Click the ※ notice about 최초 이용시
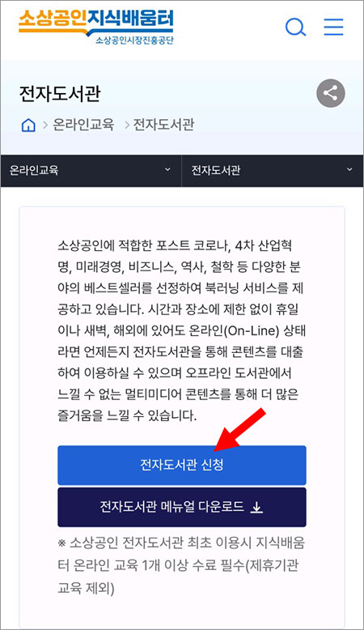Screen dimensions: 364x630 coord(181,566)
